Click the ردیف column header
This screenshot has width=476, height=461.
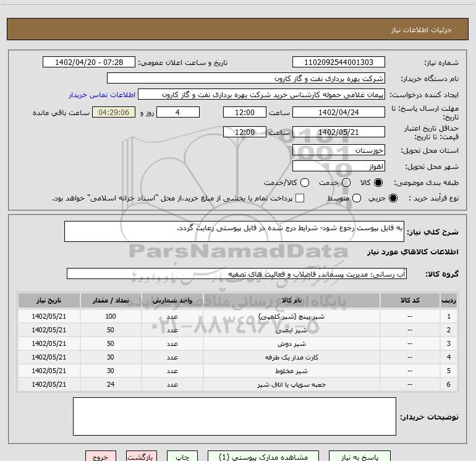[x=448, y=300]
